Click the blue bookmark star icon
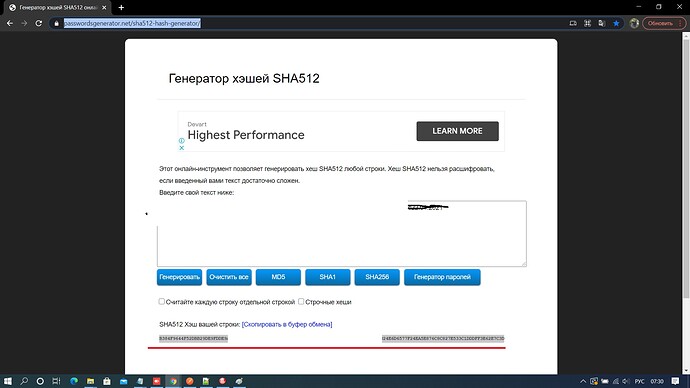The image size is (690, 388). 616,23
